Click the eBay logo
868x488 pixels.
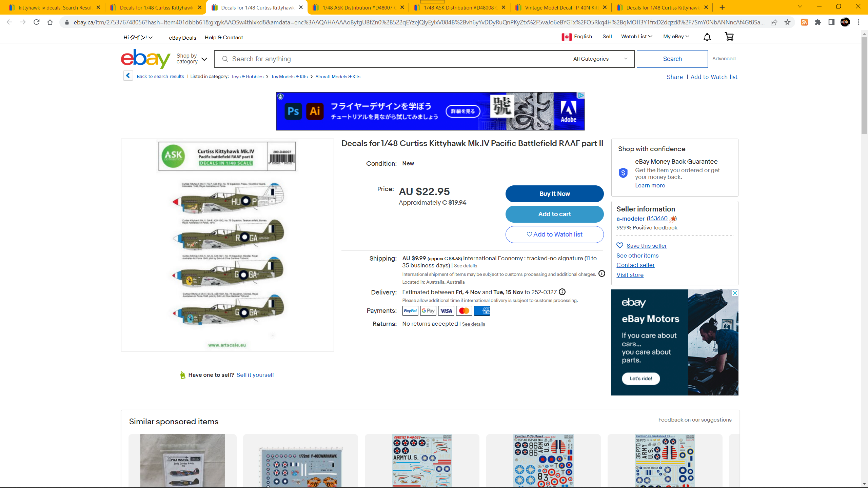[x=145, y=59]
